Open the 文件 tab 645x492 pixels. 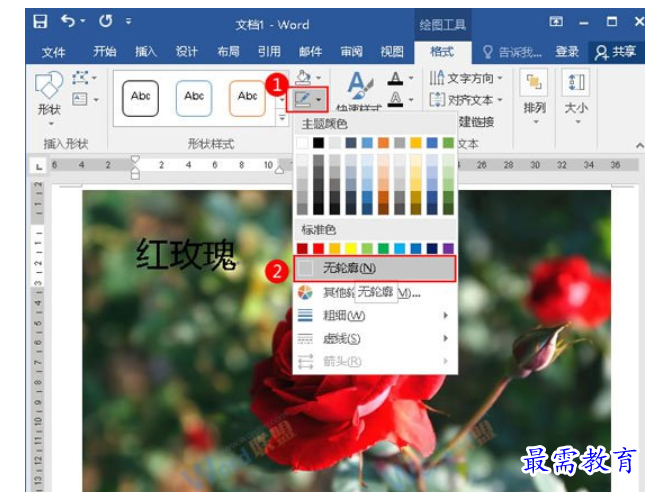pos(53,52)
